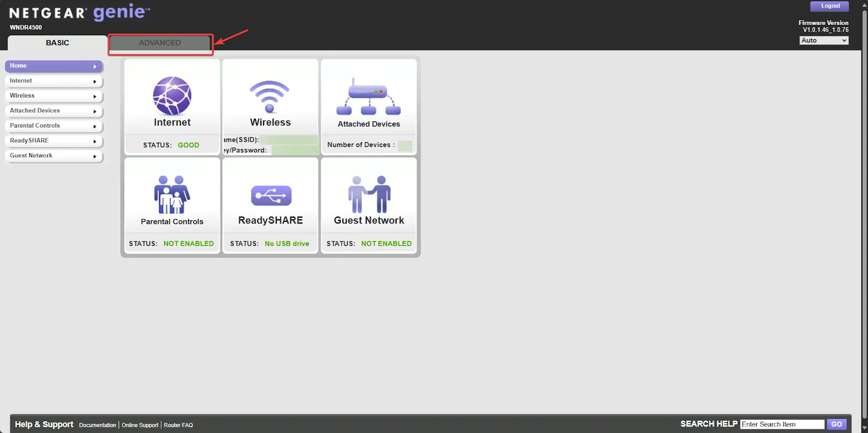Viewport: 868px width, 433px height.
Task: Click the Logout button
Action: 829,6
